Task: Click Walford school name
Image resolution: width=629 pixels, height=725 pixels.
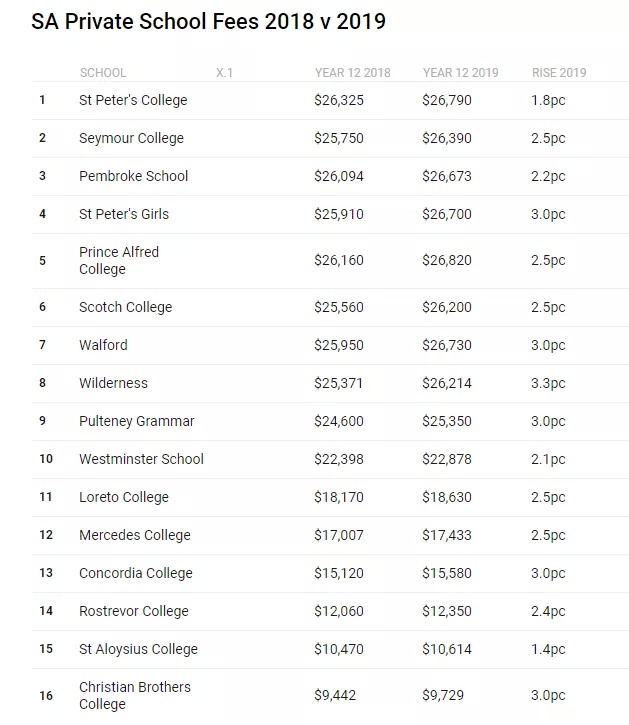Action: coord(103,345)
